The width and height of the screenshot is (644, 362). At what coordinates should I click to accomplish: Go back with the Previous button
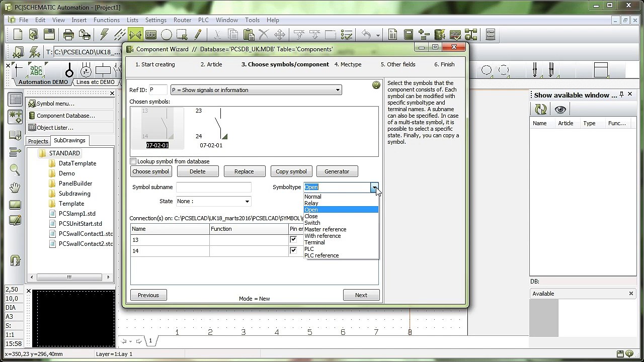(148, 295)
